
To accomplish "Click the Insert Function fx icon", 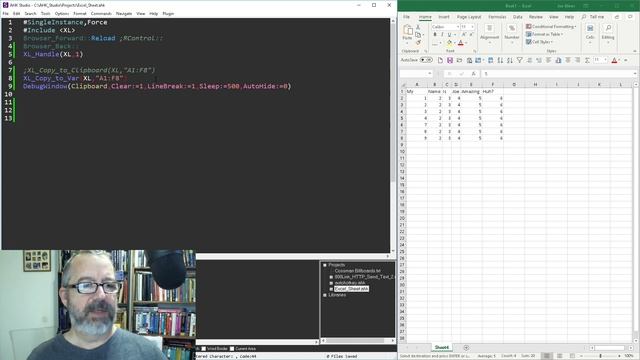I will pyautogui.click(x=473, y=74).
